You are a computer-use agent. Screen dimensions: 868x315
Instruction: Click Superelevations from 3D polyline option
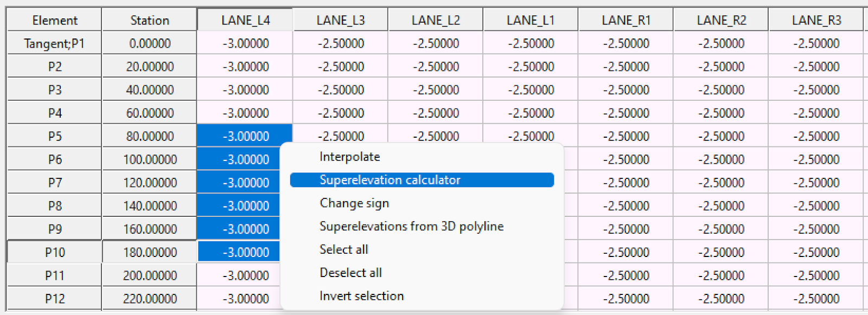[x=411, y=226]
